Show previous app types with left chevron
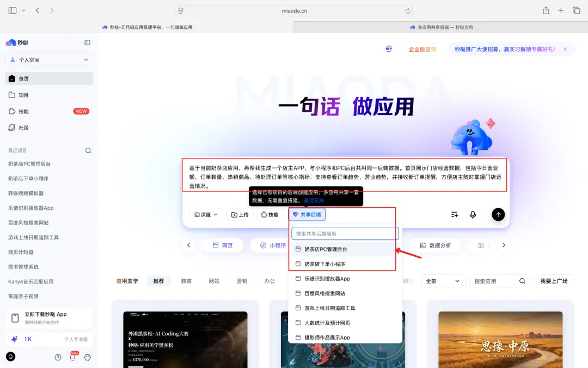The height and width of the screenshot is (368, 588). (x=188, y=245)
